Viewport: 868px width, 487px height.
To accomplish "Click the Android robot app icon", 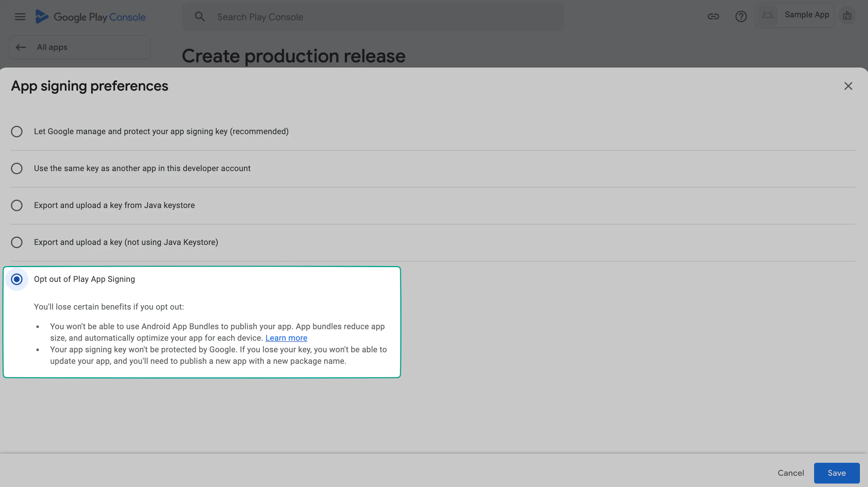I will [x=767, y=15].
